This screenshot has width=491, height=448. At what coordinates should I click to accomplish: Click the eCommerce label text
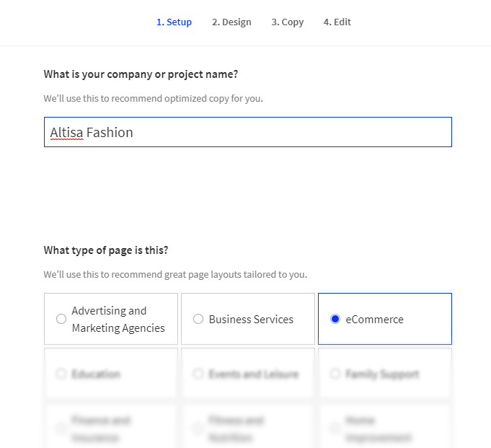click(374, 319)
